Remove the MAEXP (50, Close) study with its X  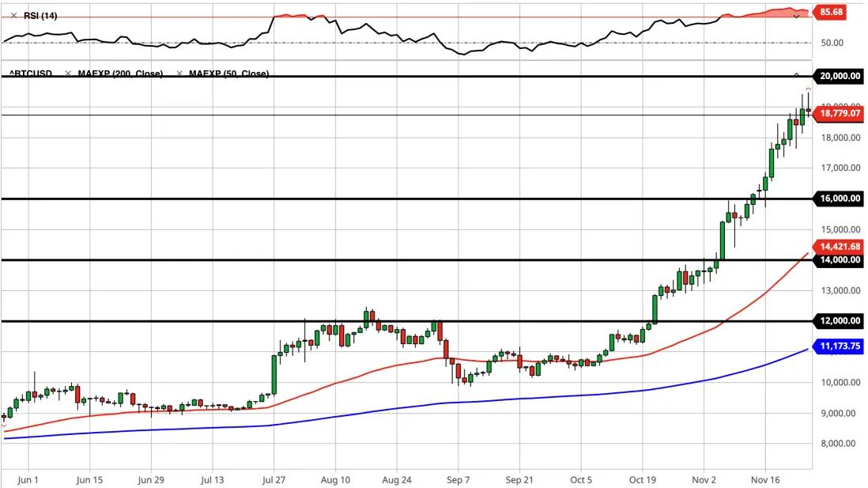tap(179, 73)
